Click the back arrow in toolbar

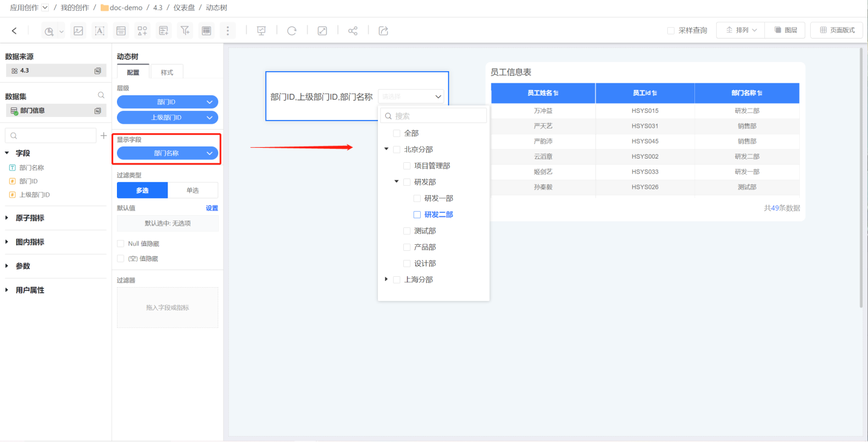coord(14,31)
